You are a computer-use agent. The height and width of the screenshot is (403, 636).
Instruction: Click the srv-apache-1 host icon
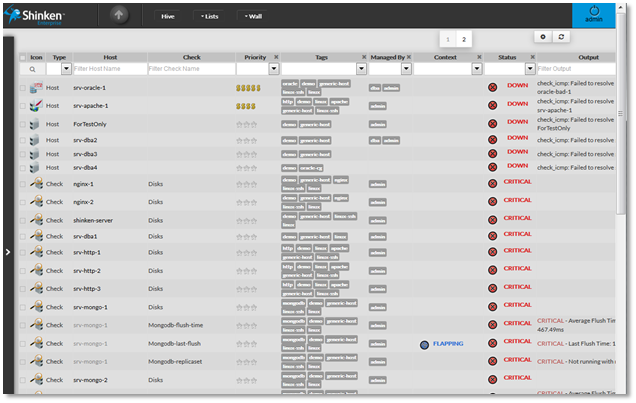tap(35, 105)
